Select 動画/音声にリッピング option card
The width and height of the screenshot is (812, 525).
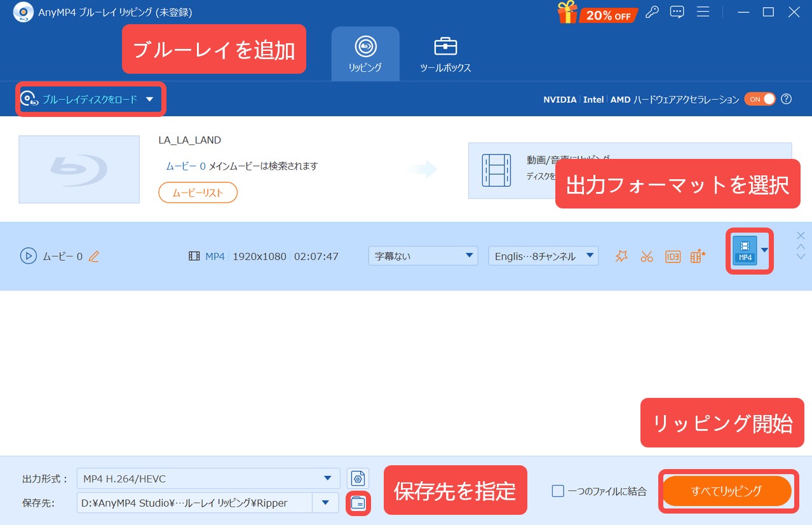[x=630, y=170]
